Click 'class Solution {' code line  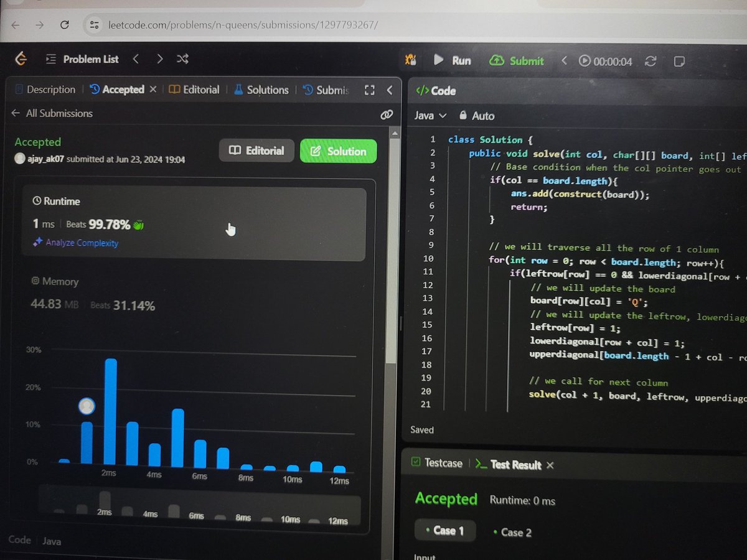tap(491, 140)
